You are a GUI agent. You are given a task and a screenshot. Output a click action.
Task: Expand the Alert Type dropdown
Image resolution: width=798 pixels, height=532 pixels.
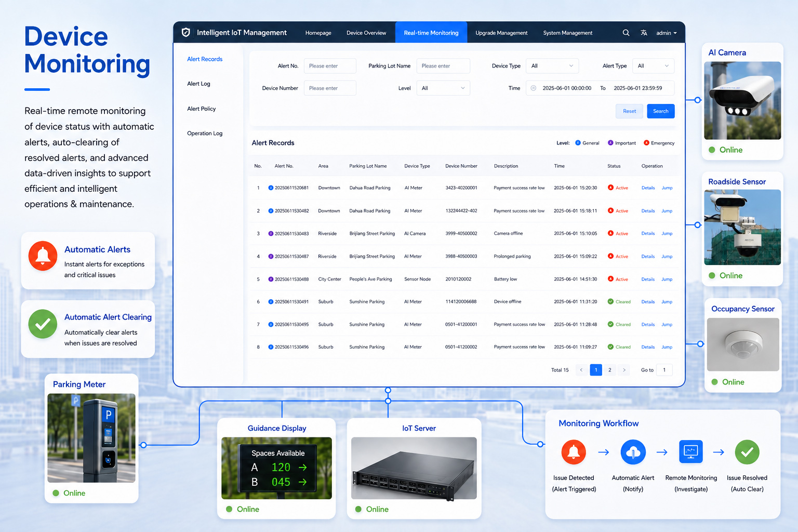click(x=654, y=66)
